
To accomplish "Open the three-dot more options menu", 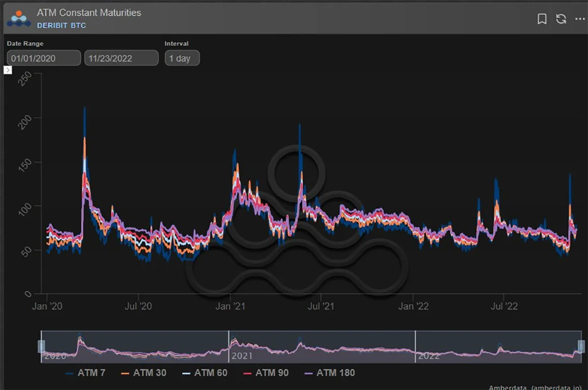I will (x=580, y=19).
